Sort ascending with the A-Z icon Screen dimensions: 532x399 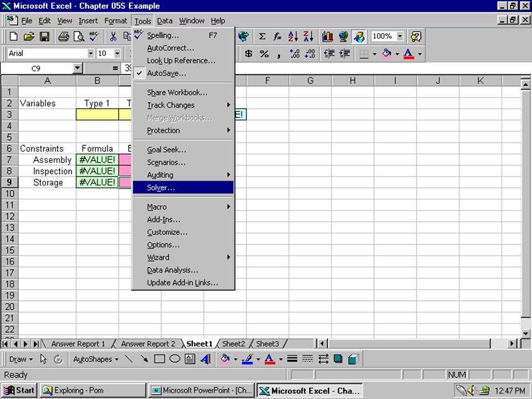293,37
